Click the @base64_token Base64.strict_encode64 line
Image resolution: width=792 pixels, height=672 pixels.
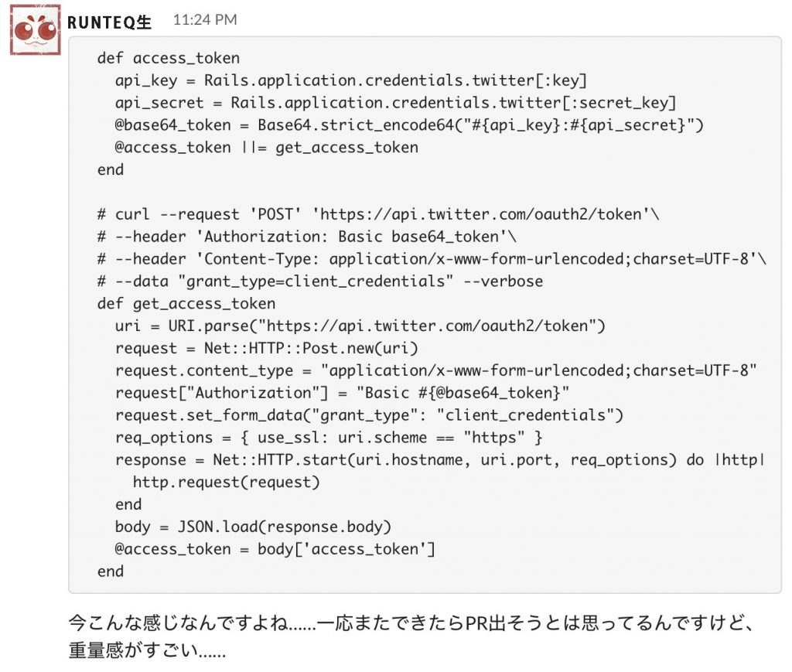(409, 125)
